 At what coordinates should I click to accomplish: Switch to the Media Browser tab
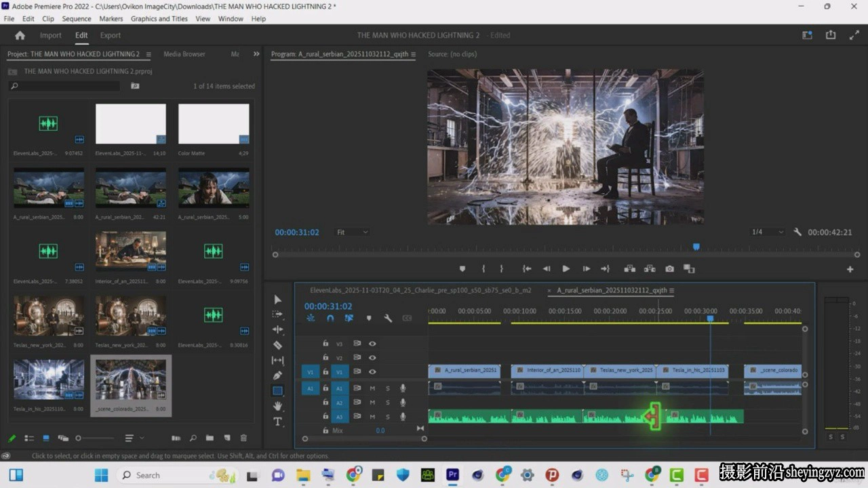tap(184, 54)
